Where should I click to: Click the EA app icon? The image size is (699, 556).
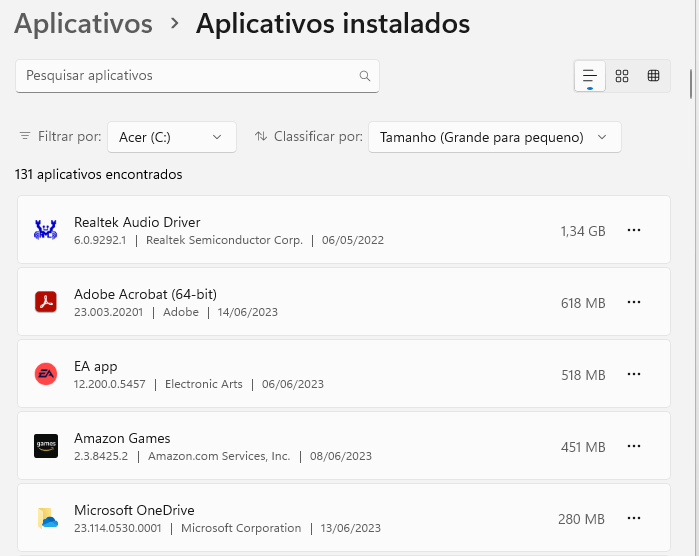click(x=46, y=374)
